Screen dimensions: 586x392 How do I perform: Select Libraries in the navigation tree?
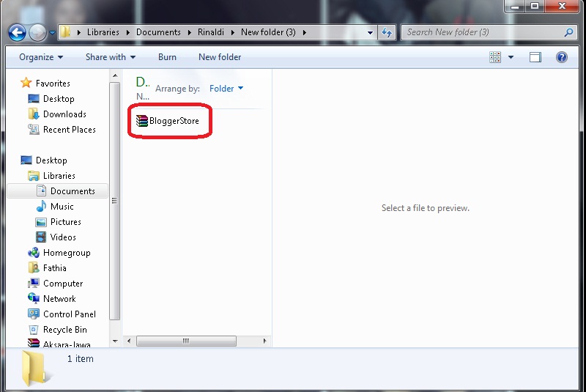(x=59, y=176)
